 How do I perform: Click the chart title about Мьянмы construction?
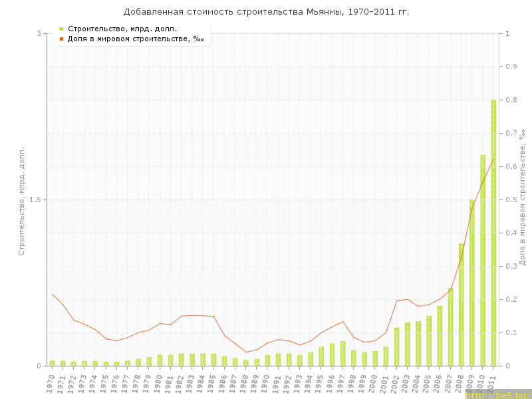coord(266,12)
